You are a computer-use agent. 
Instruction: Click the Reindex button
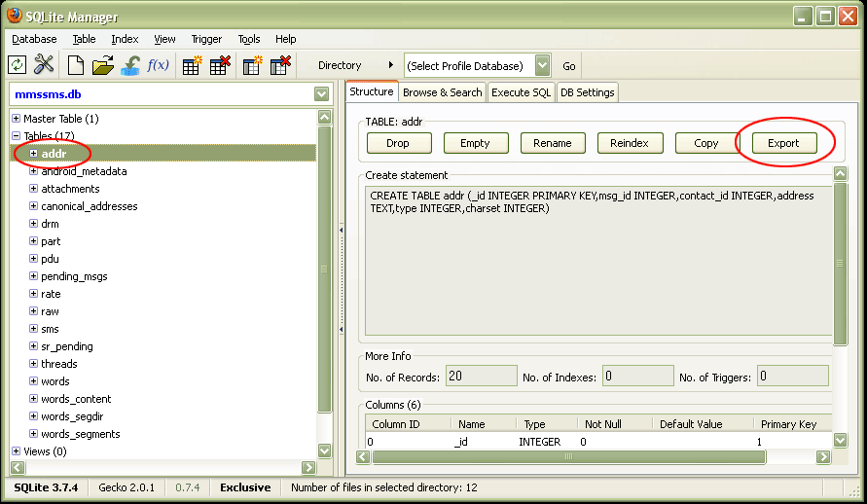[x=630, y=143]
